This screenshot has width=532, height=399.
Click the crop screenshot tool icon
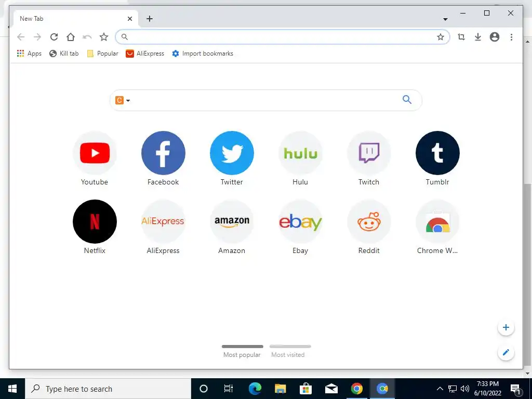click(461, 37)
